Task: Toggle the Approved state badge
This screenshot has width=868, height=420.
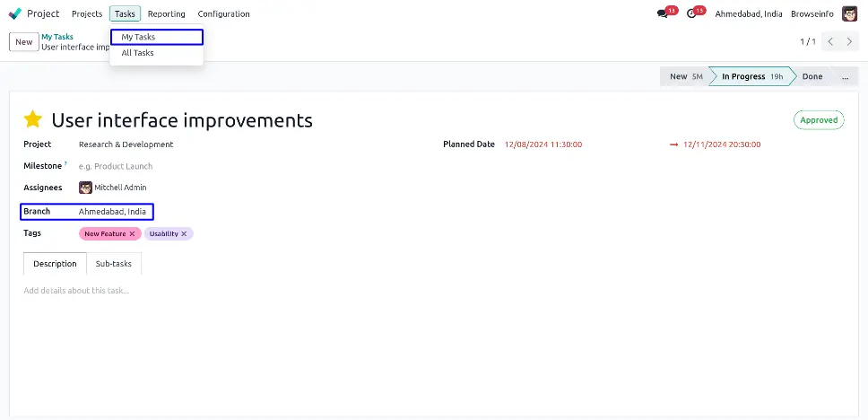Action: [818, 120]
